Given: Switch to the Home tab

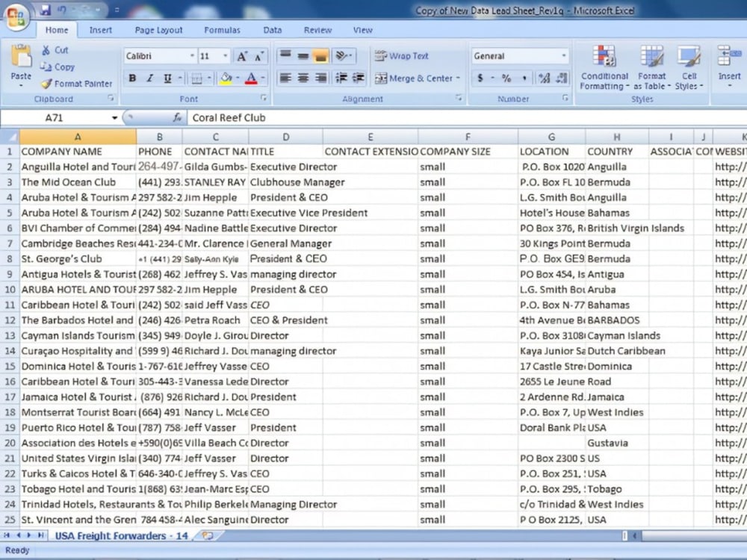Looking at the screenshot, I should click(57, 30).
